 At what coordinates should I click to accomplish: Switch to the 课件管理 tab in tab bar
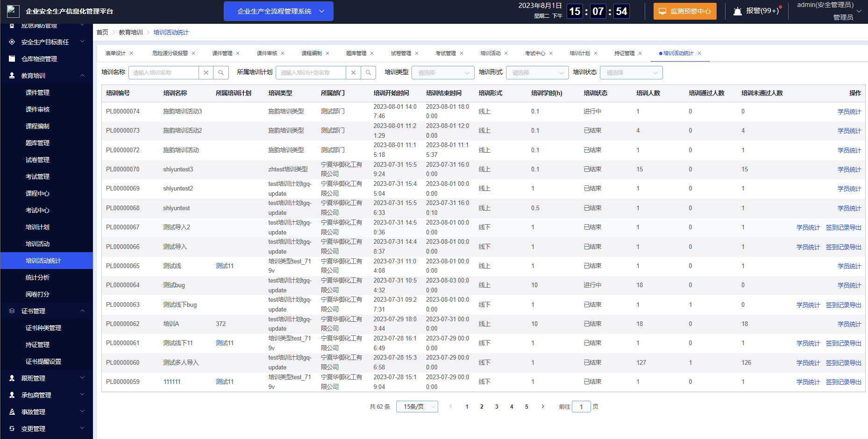222,53
